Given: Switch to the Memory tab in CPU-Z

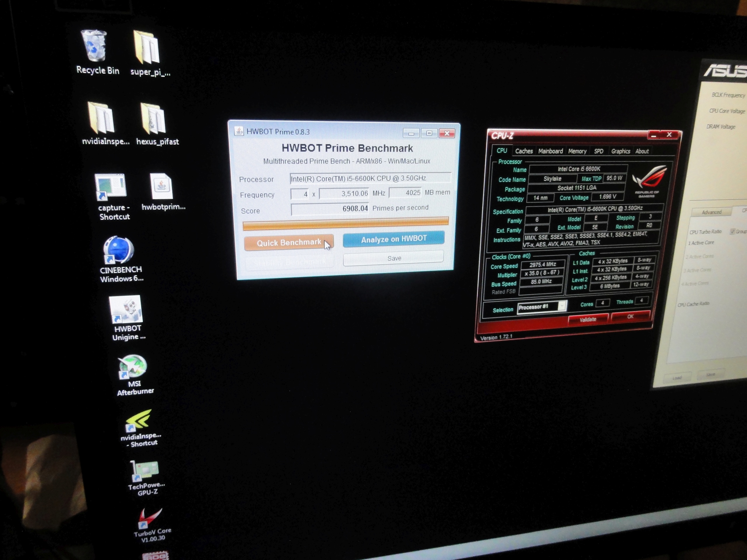Looking at the screenshot, I should (577, 151).
